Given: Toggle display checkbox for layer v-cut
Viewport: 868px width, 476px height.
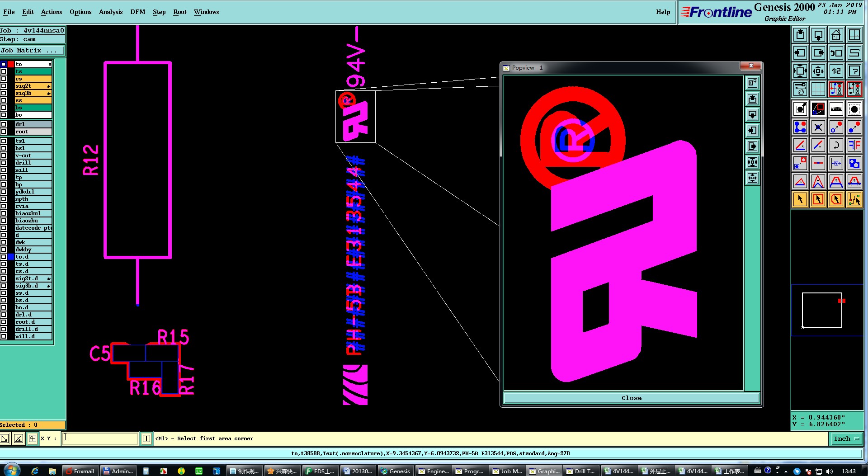Looking at the screenshot, I should pos(4,156).
